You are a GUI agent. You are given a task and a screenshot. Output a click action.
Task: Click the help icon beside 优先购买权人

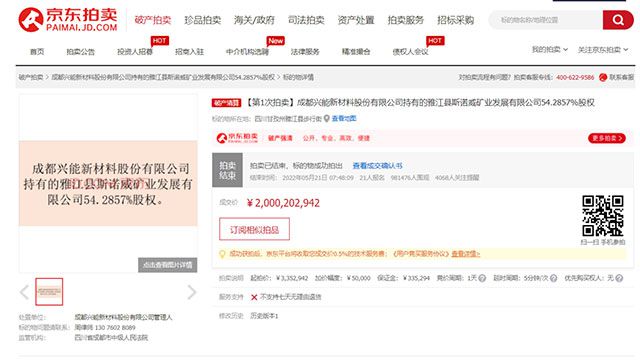click(619, 278)
